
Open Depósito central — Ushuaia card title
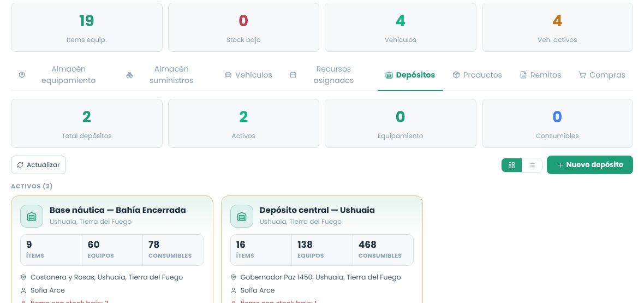(x=317, y=210)
